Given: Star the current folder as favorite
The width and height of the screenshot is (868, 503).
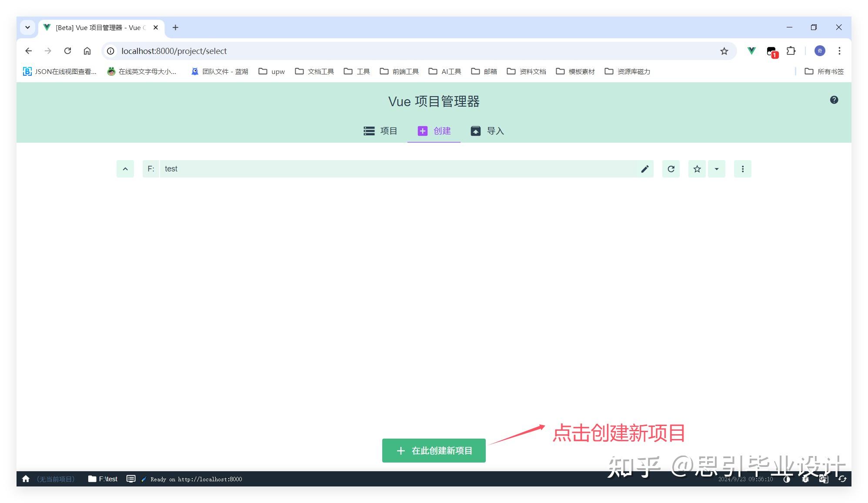Looking at the screenshot, I should (x=697, y=169).
